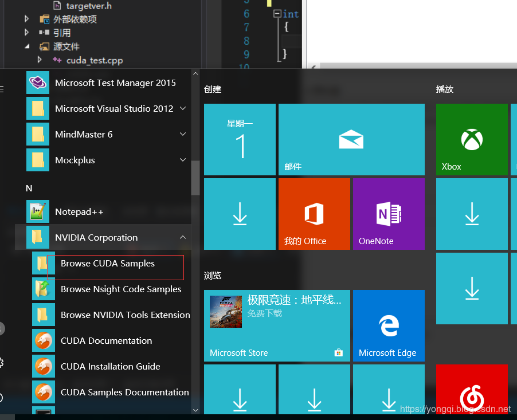Select 外部依赖项 folder in Solution Explorer
This screenshot has height=420, width=517.
pos(75,19)
